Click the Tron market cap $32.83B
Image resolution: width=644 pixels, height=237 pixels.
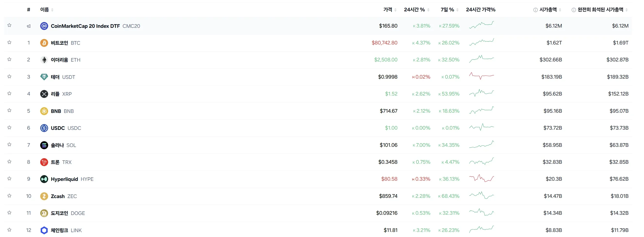(x=552, y=162)
